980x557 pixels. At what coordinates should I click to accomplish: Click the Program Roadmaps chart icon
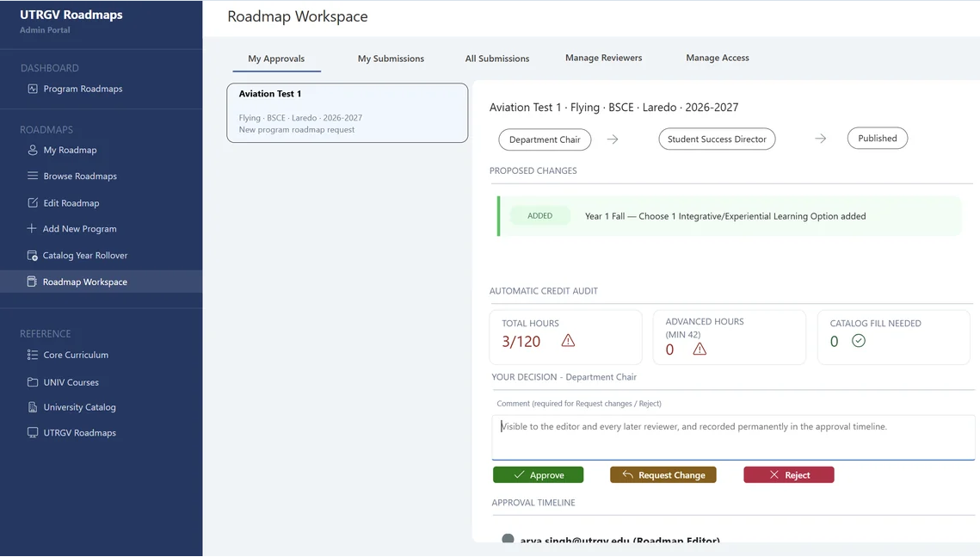click(x=33, y=89)
